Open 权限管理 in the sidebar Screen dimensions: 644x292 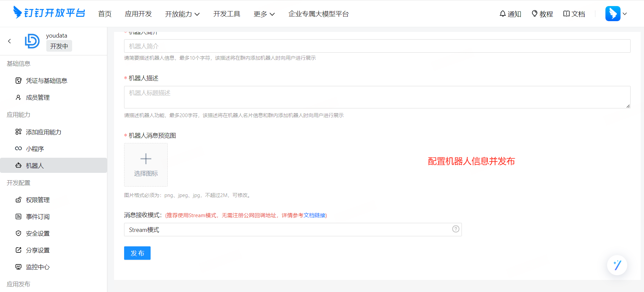point(38,200)
